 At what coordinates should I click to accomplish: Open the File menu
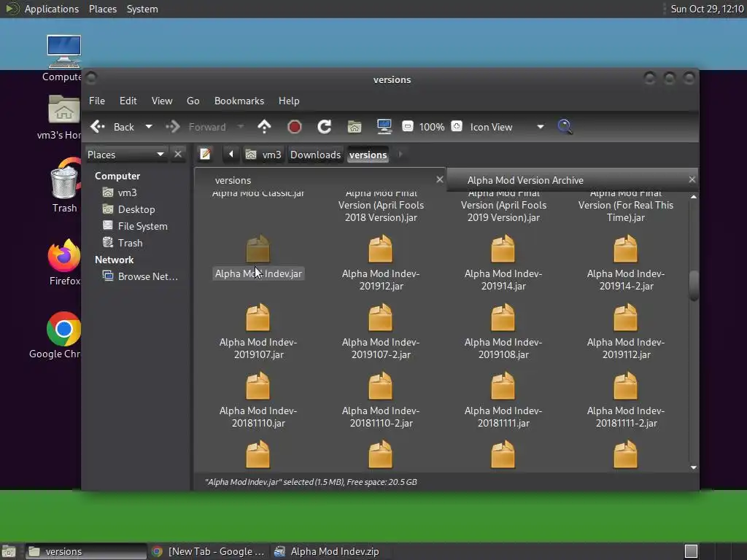(x=97, y=101)
